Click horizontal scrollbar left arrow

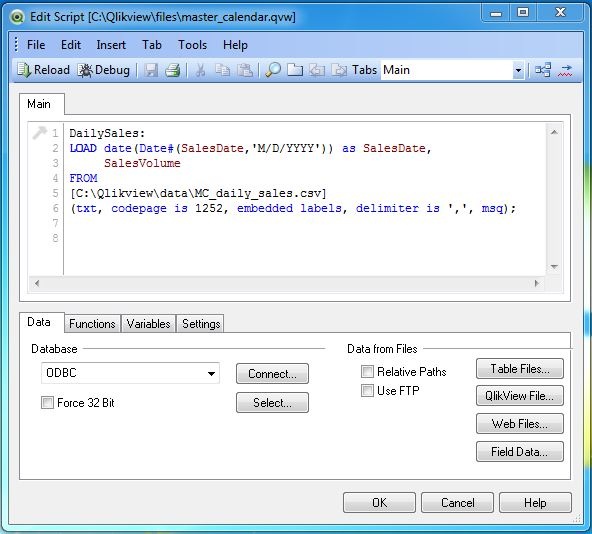pyautogui.click(x=37, y=283)
